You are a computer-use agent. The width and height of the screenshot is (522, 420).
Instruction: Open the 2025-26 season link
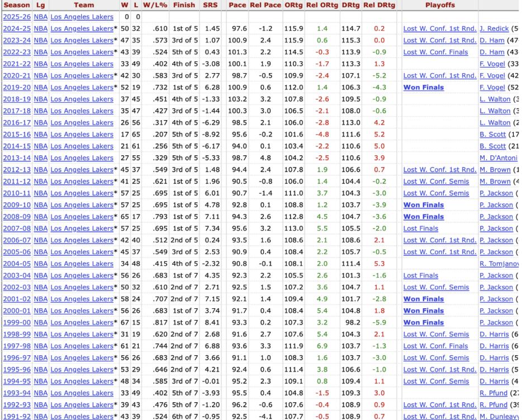[x=17, y=17]
